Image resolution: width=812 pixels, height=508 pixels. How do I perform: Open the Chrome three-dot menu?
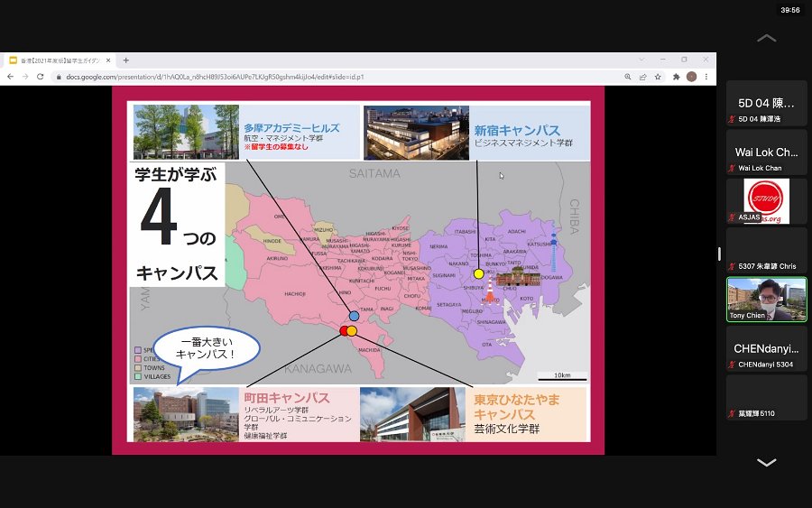pyautogui.click(x=706, y=77)
